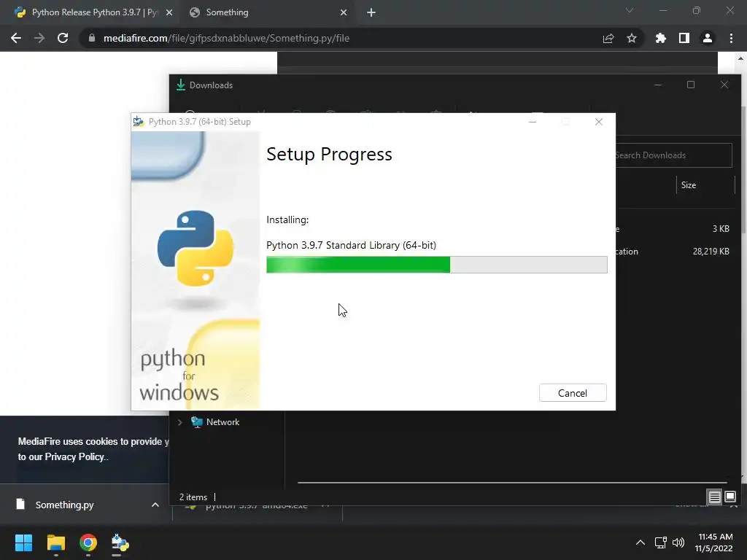Click Explorer horizontal scrollbar

(513, 483)
